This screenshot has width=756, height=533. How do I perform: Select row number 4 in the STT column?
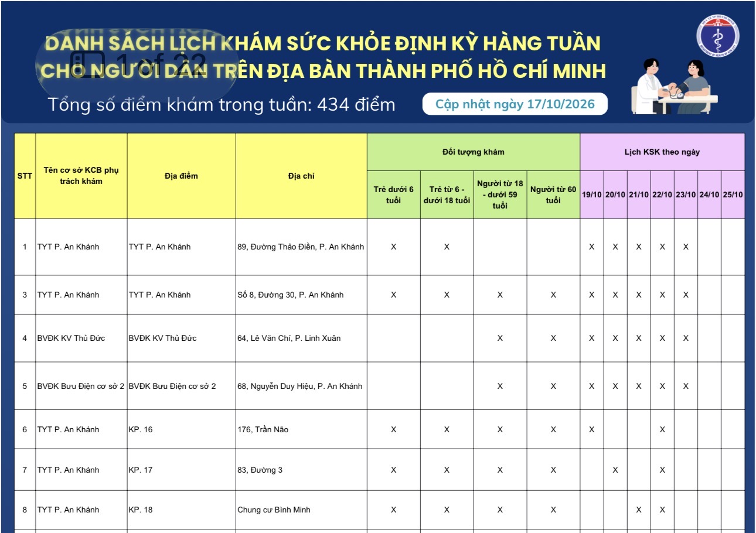click(25, 339)
